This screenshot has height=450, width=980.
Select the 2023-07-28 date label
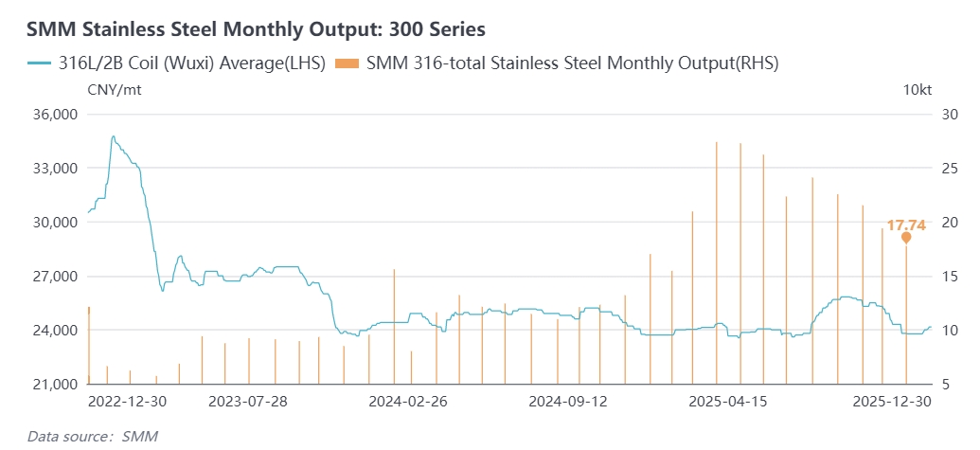pyautogui.click(x=248, y=402)
